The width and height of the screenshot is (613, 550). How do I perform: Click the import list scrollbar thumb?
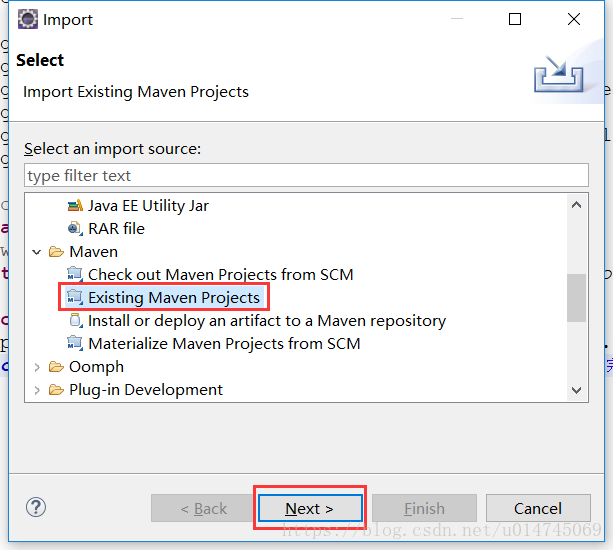click(x=576, y=298)
